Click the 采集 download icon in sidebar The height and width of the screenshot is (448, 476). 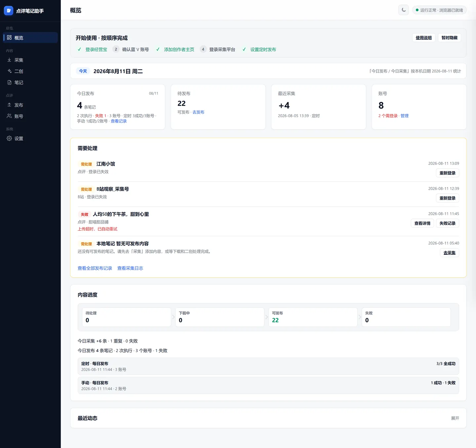coord(9,60)
